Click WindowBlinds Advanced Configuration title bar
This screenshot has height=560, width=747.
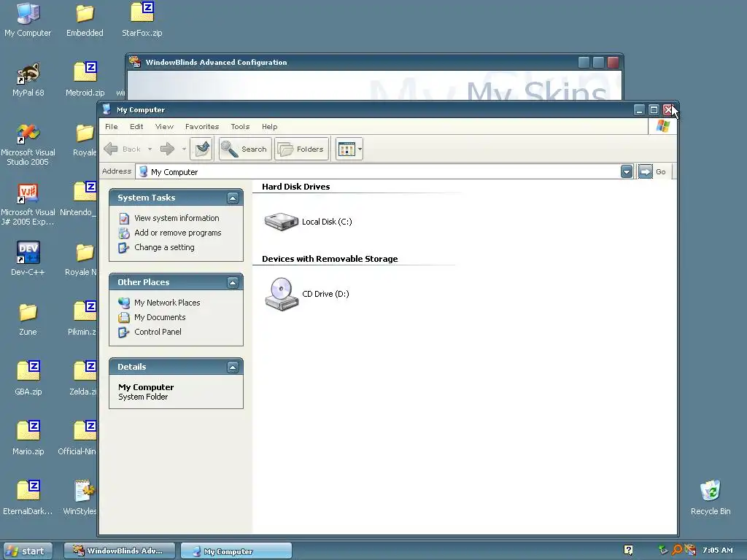click(x=352, y=63)
